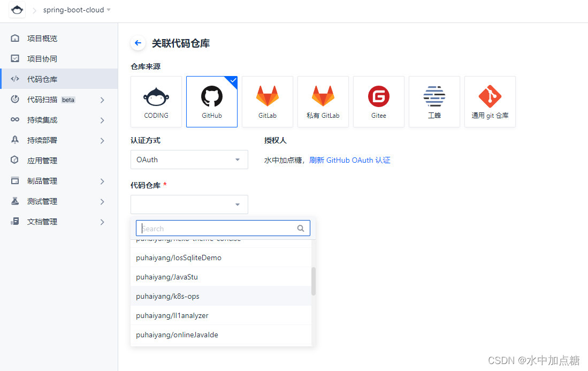Choose puhaiyang/ll1analyzer from the list
Image resolution: width=588 pixels, height=371 pixels.
pos(221,315)
